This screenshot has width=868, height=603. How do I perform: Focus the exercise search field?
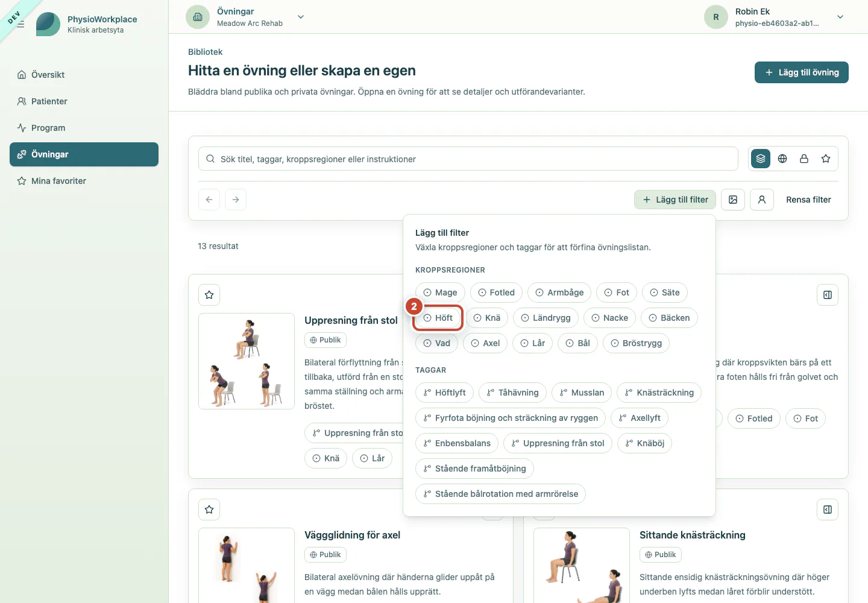pyautogui.click(x=468, y=159)
